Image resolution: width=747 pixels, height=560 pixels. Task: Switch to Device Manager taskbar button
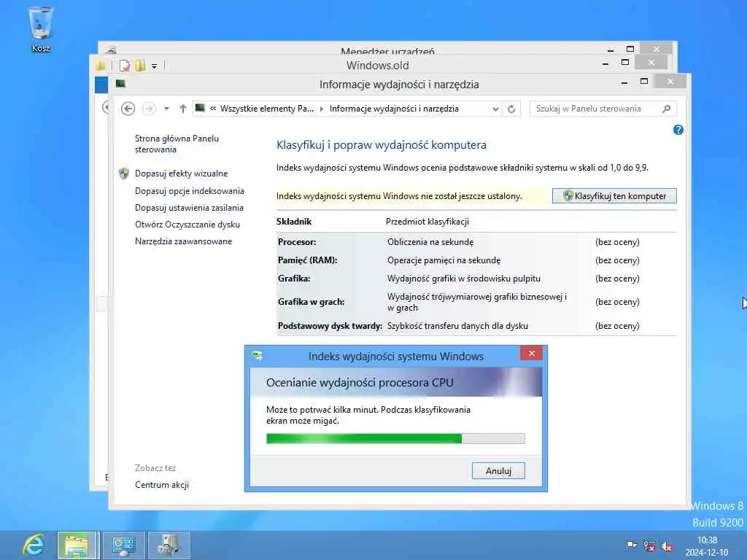click(169, 545)
